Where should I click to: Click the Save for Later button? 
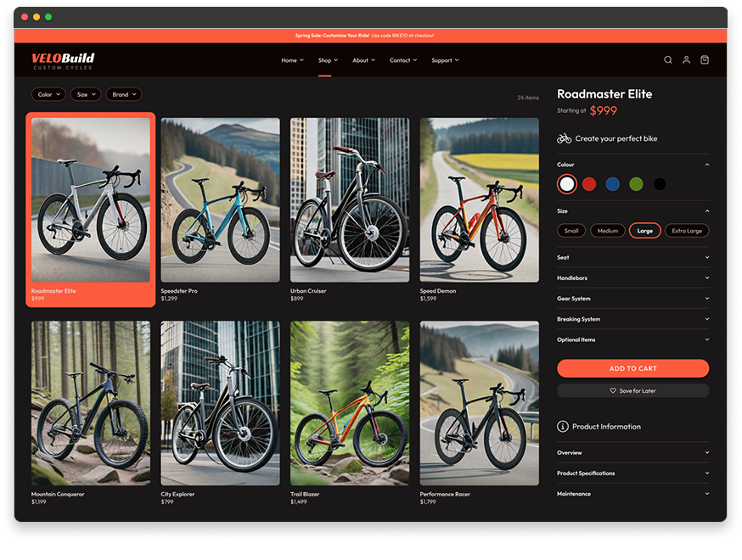pyautogui.click(x=632, y=390)
